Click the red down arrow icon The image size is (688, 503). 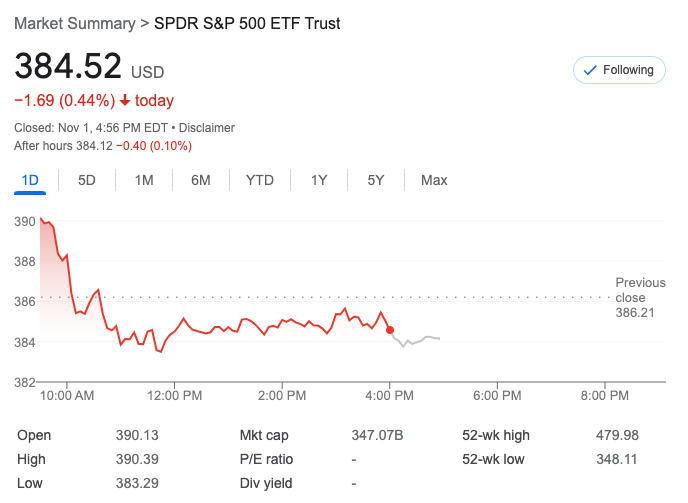[125, 101]
